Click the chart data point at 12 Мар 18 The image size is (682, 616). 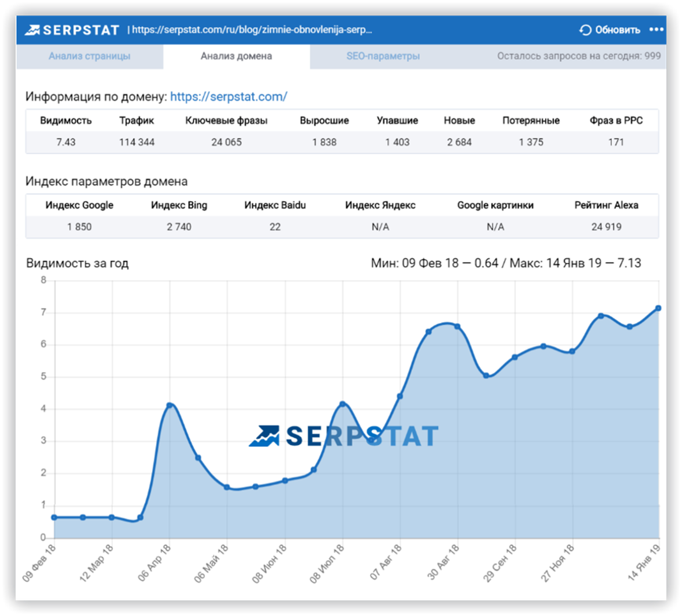[x=112, y=517]
